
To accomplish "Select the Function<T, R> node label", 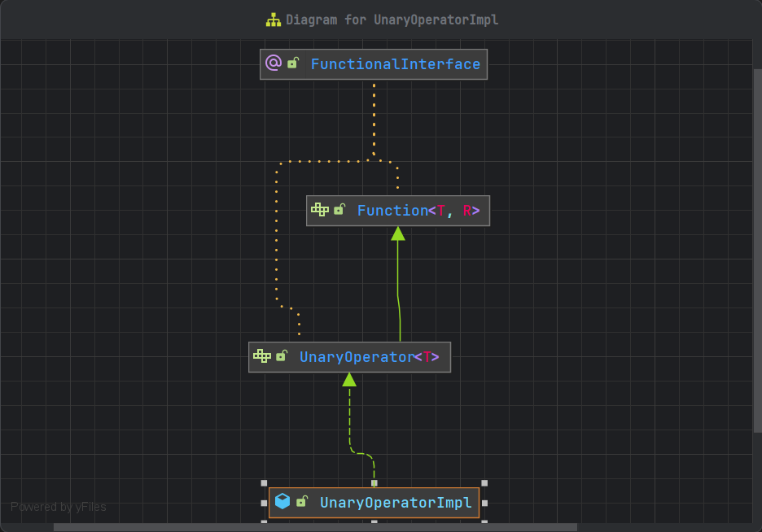I will (x=418, y=211).
